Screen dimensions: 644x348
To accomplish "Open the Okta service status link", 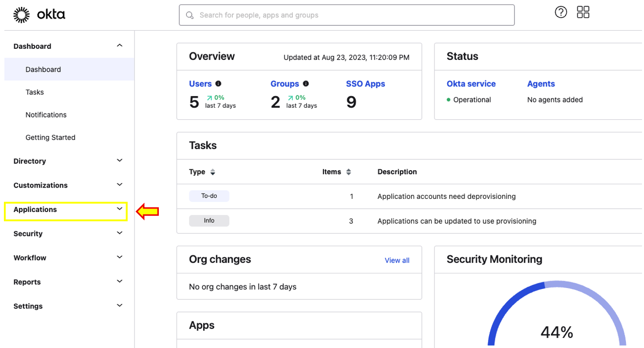I will pos(471,84).
